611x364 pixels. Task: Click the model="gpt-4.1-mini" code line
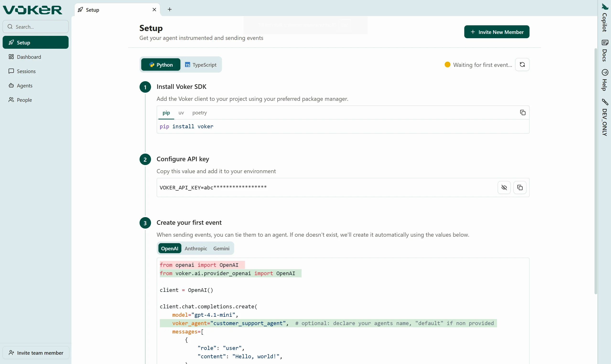pos(205,315)
